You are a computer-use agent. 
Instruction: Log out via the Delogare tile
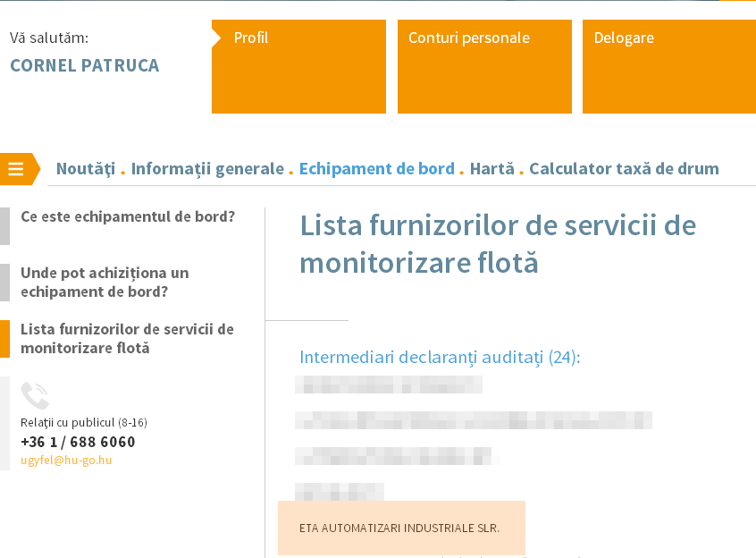point(668,67)
